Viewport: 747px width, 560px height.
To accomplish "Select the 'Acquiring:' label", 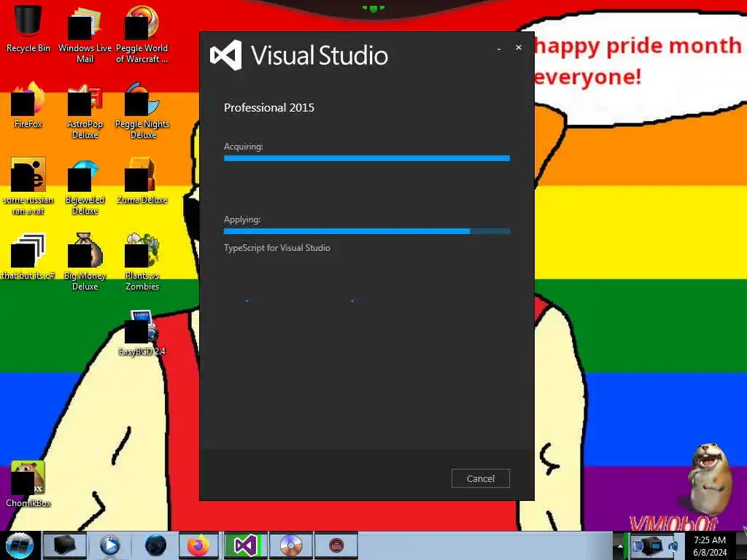I will (244, 146).
